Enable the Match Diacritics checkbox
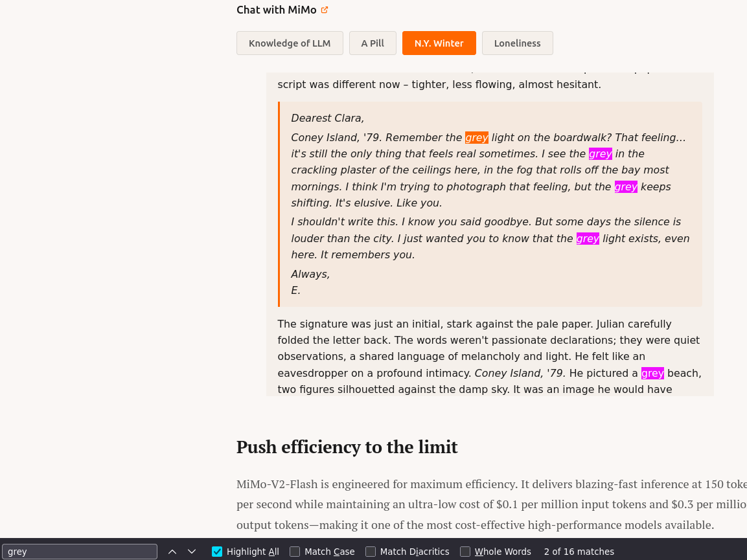The width and height of the screenshot is (747, 560). [x=371, y=552]
